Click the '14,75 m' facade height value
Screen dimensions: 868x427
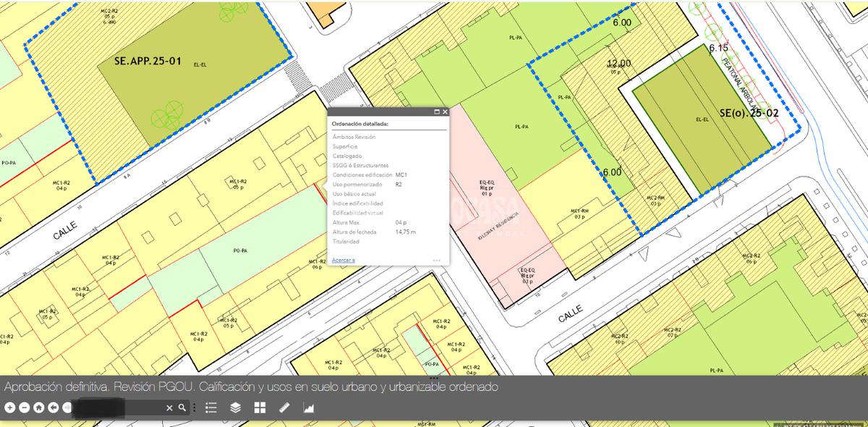click(x=406, y=232)
